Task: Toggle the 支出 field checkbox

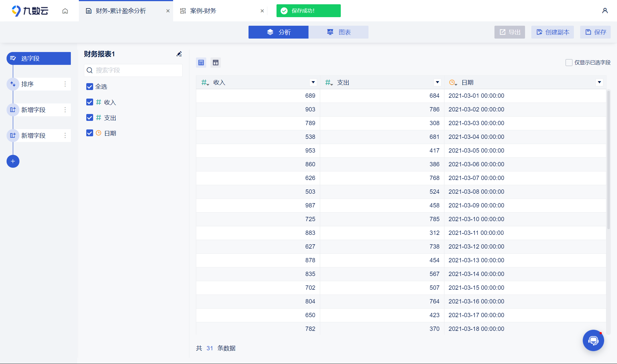Action: (x=90, y=118)
